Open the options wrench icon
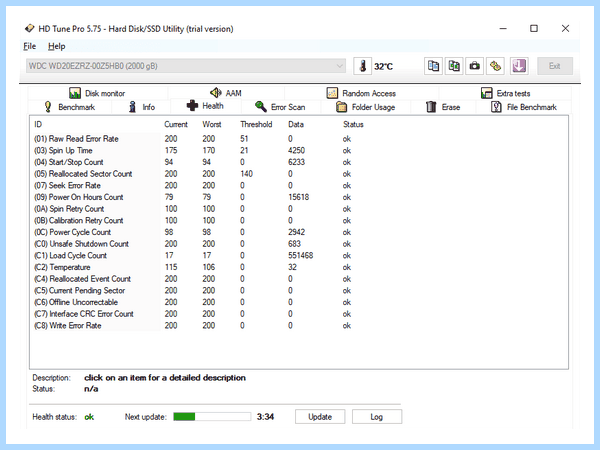The image size is (600, 450). point(495,66)
